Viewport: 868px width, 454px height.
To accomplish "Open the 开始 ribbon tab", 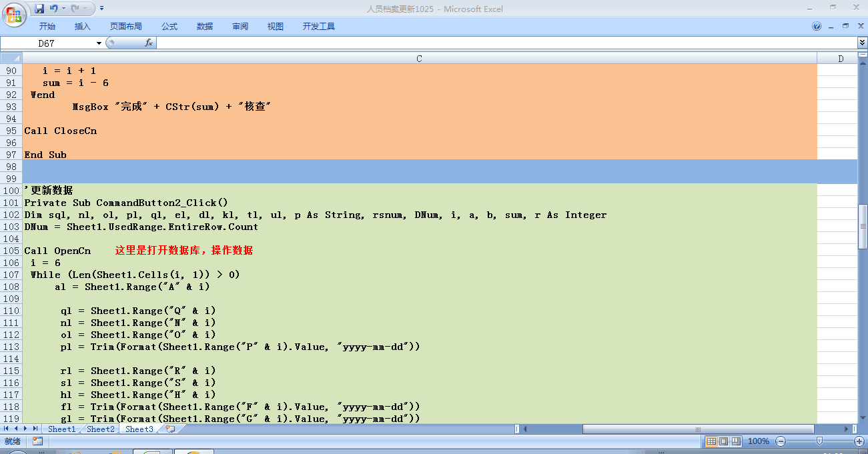I will (47, 27).
